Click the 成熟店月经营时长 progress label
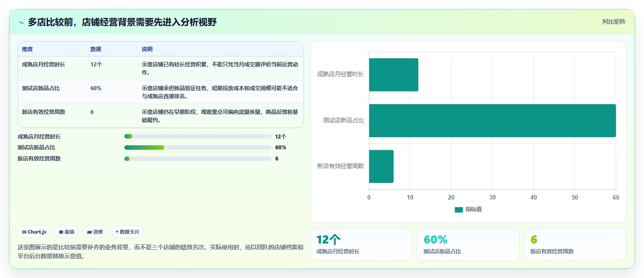The height and width of the screenshot is (278, 644). click(39, 136)
